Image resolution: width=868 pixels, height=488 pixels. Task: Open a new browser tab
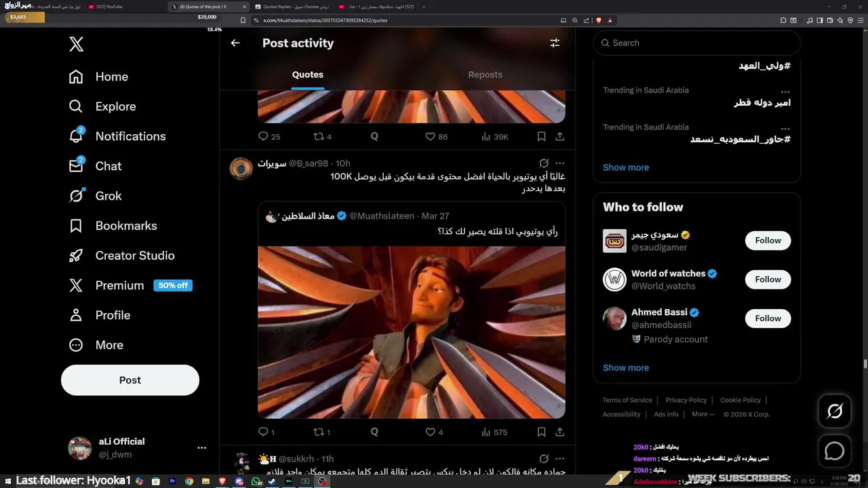(424, 7)
